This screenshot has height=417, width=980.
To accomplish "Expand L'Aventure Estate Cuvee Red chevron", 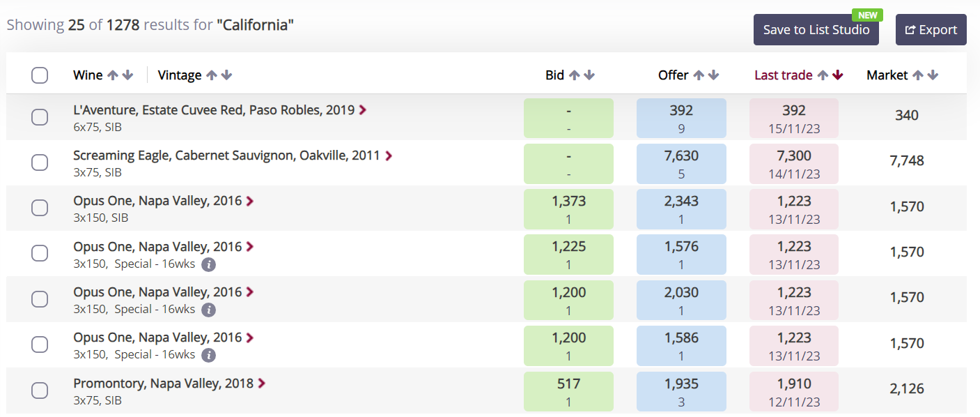I will (x=362, y=110).
